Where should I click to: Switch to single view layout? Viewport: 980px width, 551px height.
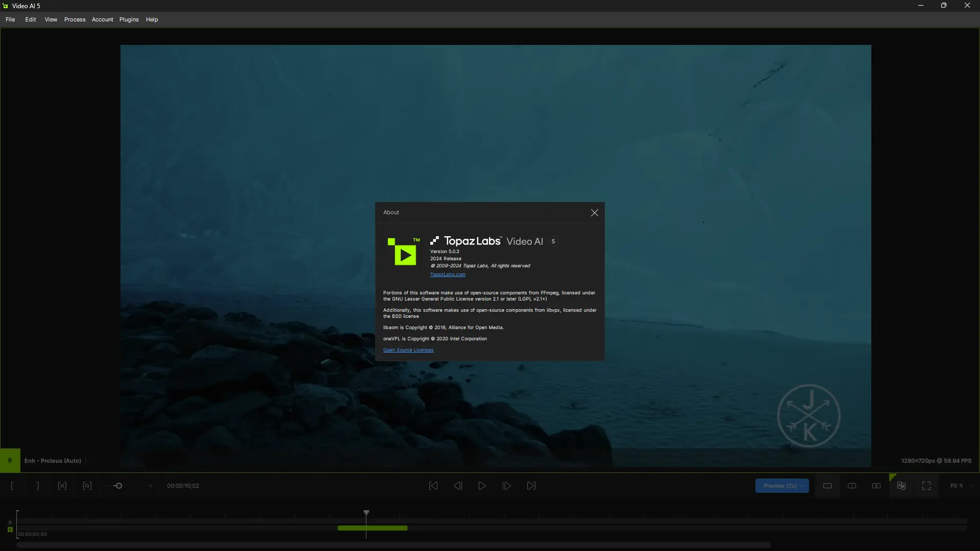pos(827,486)
